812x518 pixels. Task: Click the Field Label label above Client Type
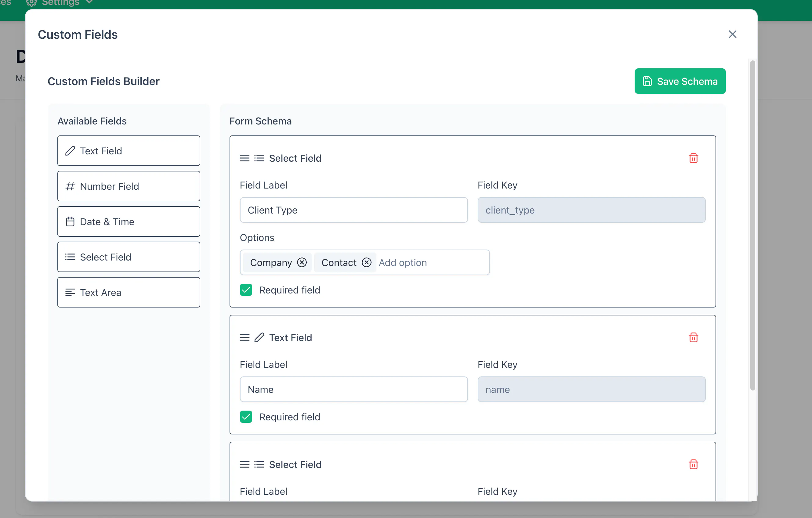pos(263,185)
